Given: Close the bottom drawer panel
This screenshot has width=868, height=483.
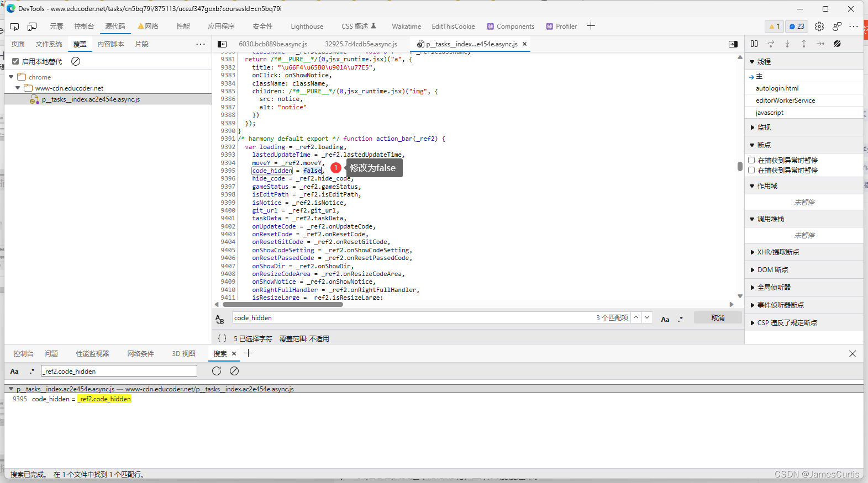Looking at the screenshot, I should [853, 354].
